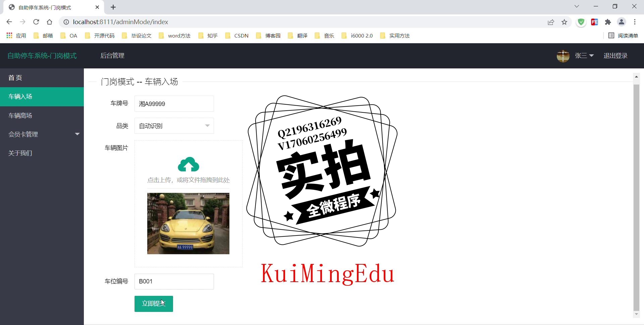This screenshot has height=325, width=644.
Task: Click the cloud upload icon
Action: click(x=189, y=164)
